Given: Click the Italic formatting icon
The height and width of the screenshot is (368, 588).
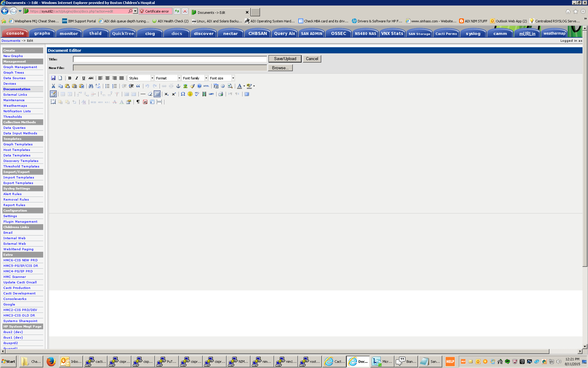Looking at the screenshot, I should [76, 78].
